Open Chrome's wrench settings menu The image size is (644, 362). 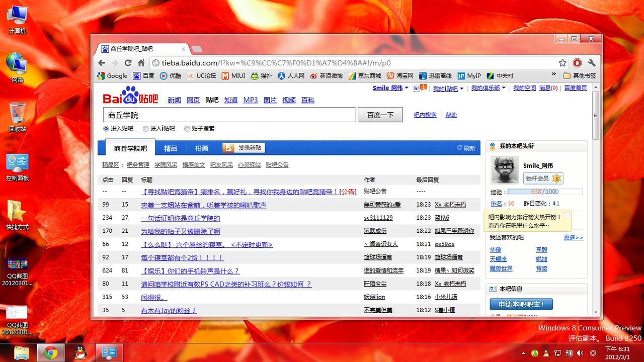pyautogui.click(x=592, y=63)
